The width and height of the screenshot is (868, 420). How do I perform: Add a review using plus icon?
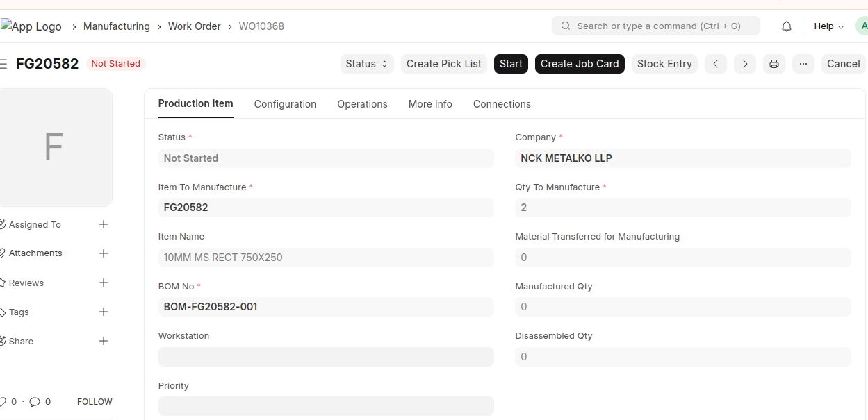tap(104, 283)
